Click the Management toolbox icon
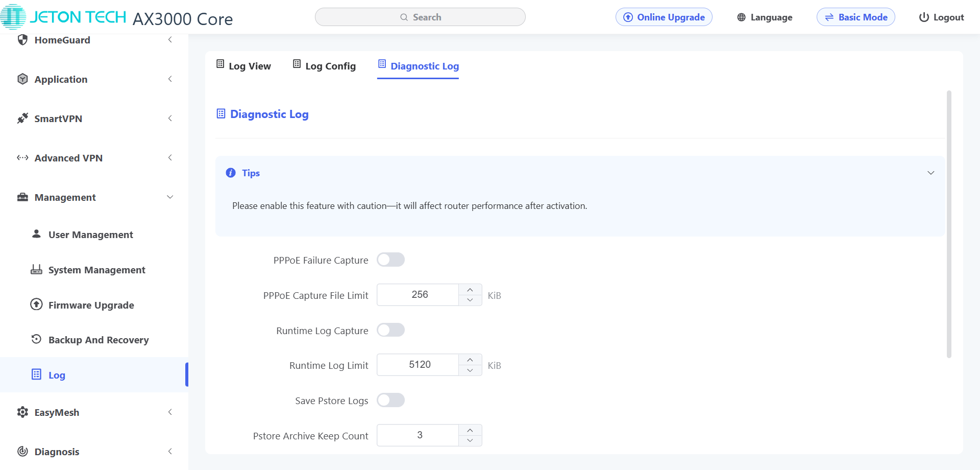The height and width of the screenshot is (470, 980). click(22, 197)
